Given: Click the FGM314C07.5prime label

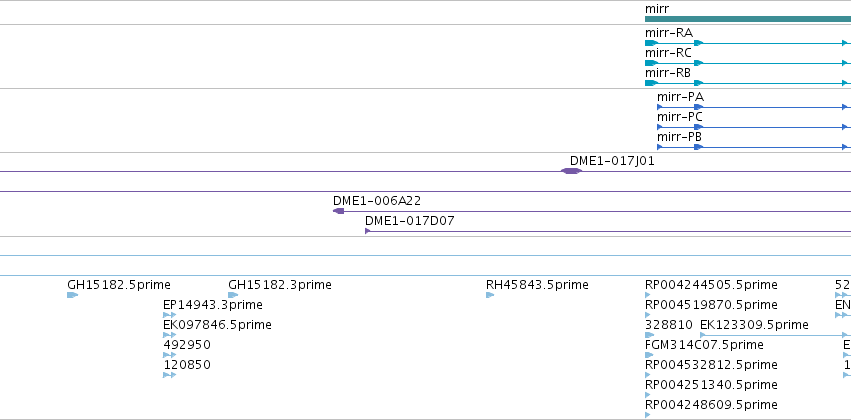Looking at the screenshot, I should tap(704, 345).
